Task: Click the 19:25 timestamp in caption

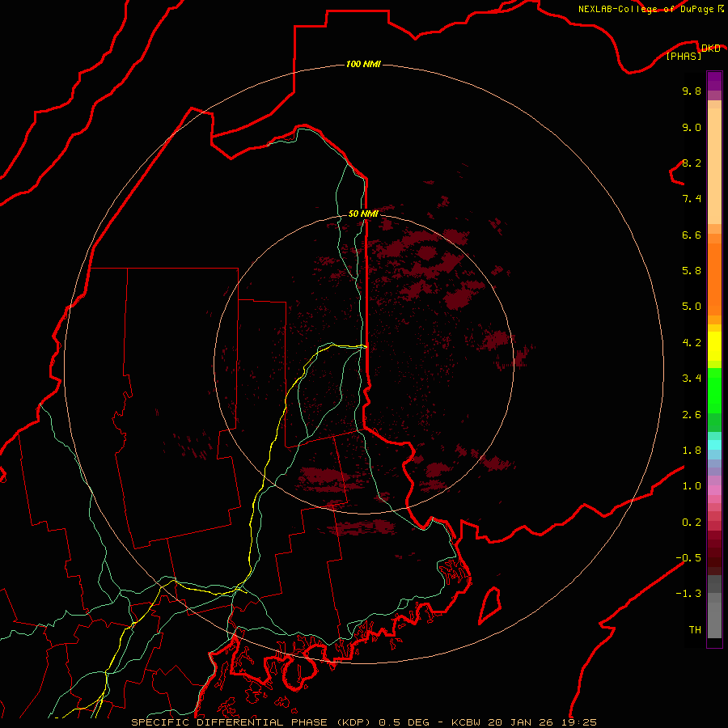Action: pyautogui.click(x=578, y=722)
